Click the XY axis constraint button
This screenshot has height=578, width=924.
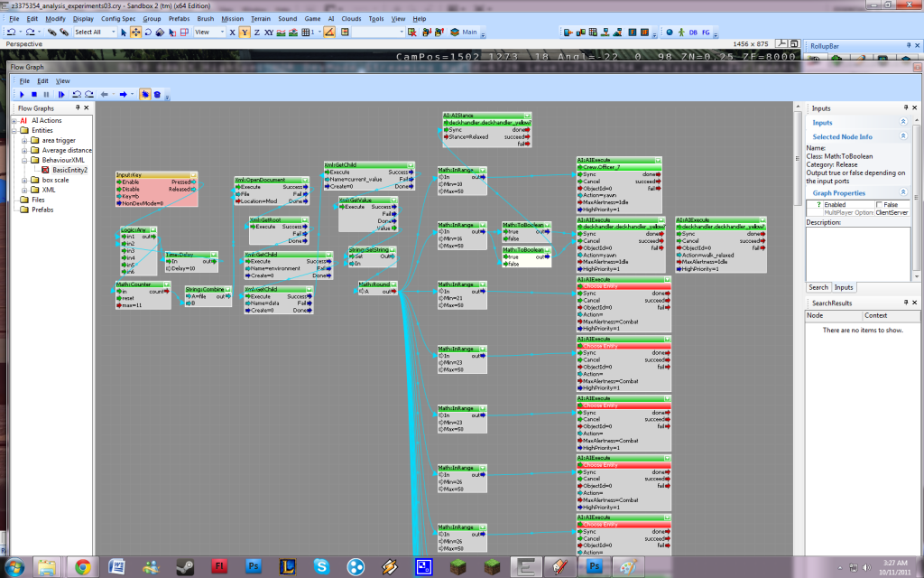click(269, 33)
